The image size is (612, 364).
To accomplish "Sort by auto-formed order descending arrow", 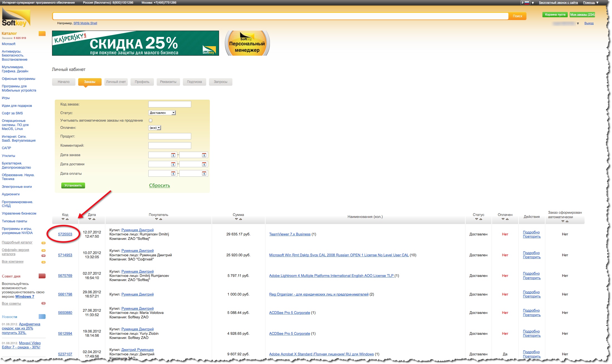I will pos(563,221).
